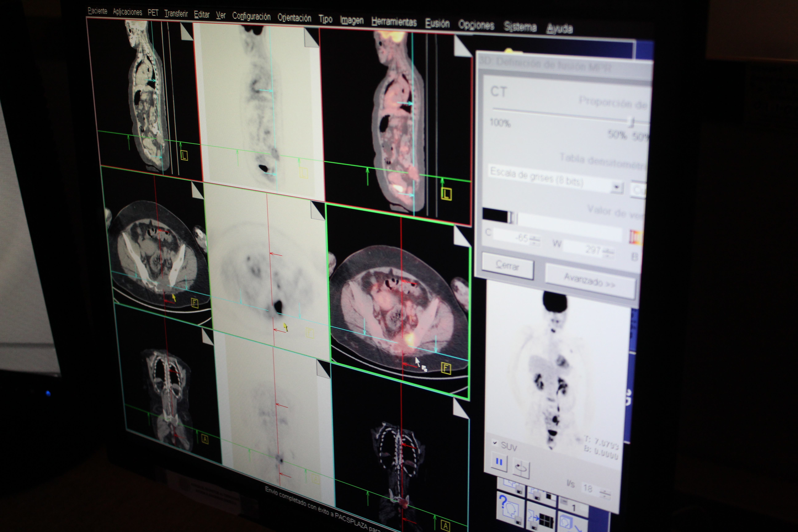The image size is (798, 532).
Task: Pause the rotating MIP cine playback
Action: 499,462
